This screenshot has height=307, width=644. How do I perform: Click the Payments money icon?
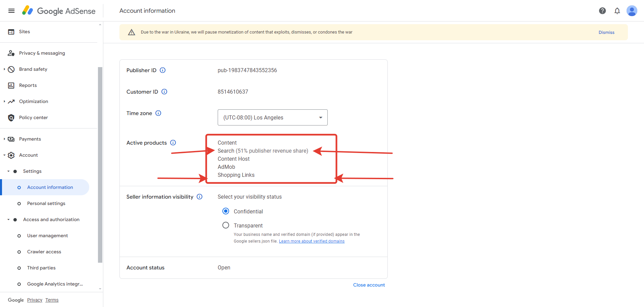point(11,139)
